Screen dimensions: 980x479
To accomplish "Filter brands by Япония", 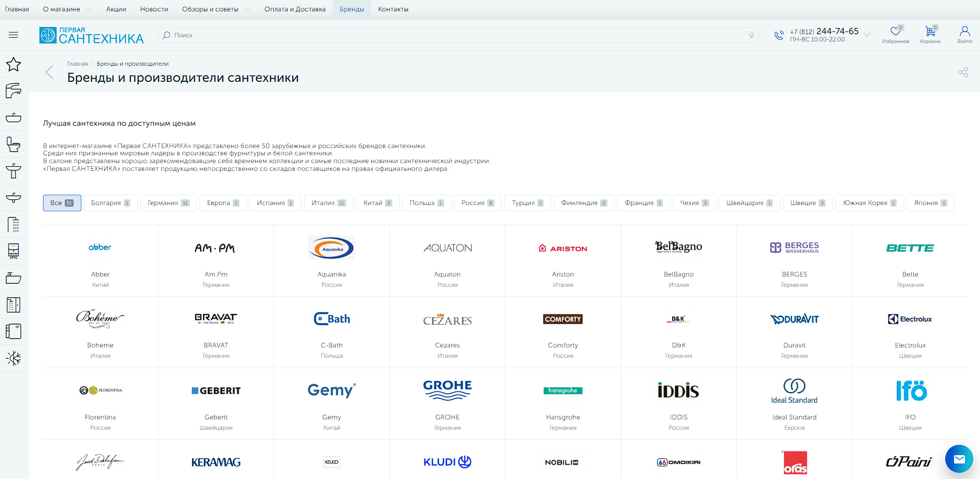I will [930, 203].
